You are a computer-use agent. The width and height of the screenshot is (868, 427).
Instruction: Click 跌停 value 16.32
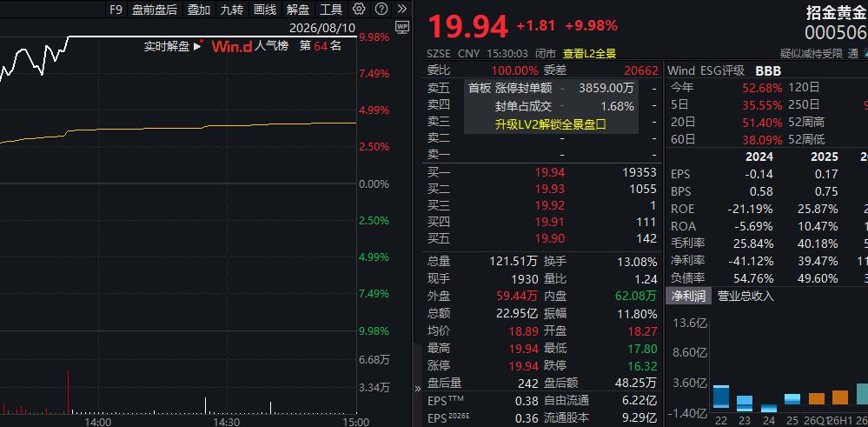[x=643, y=366]
